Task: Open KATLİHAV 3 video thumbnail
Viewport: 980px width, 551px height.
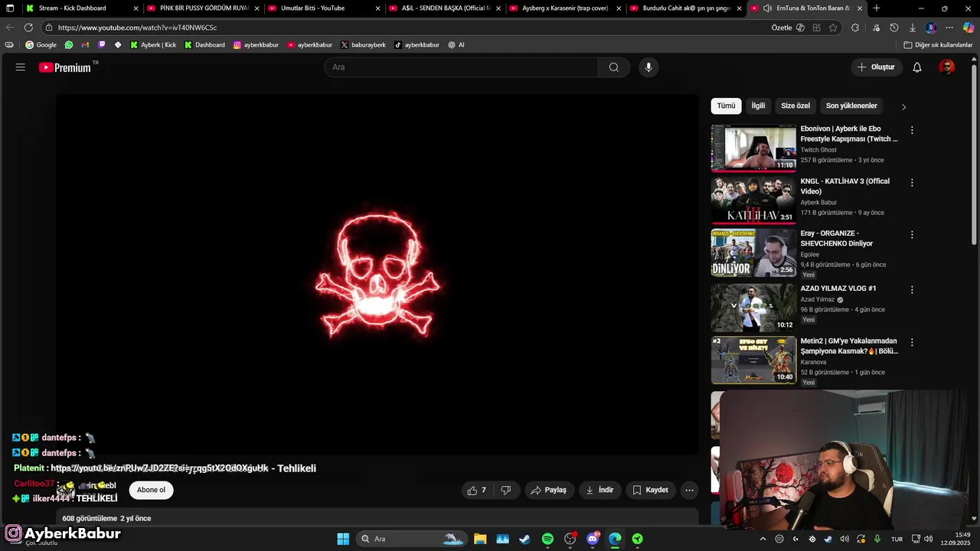Action: 753,201
